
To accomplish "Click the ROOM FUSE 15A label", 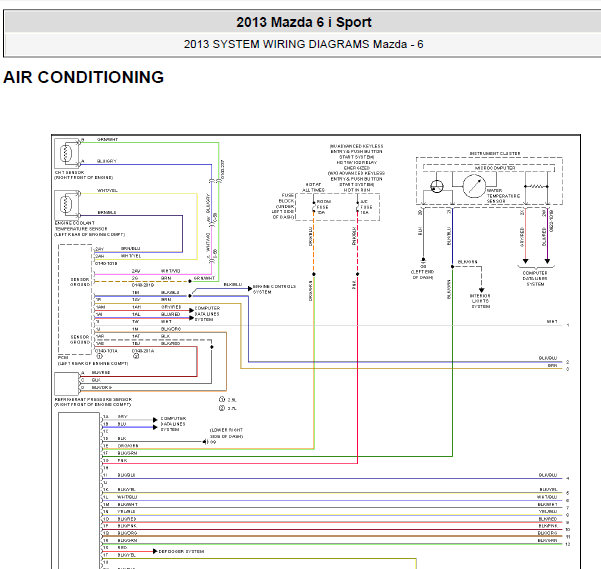I will [323, 207].
